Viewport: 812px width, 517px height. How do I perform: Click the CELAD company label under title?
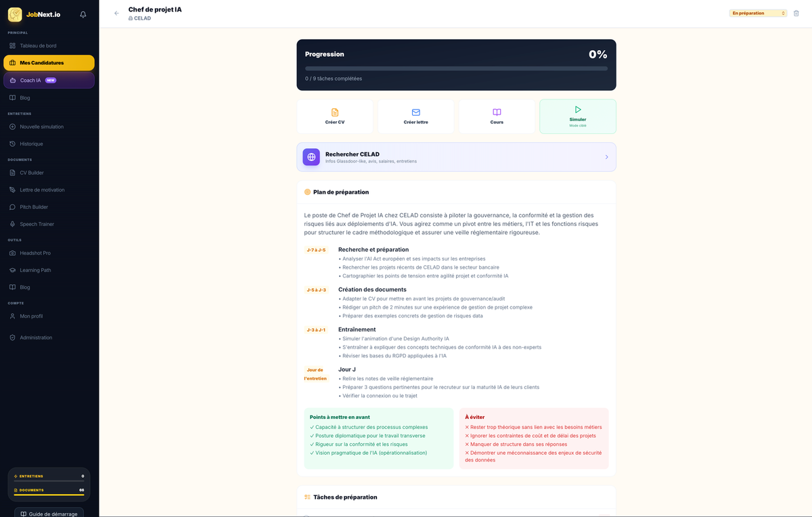point(140,18)
